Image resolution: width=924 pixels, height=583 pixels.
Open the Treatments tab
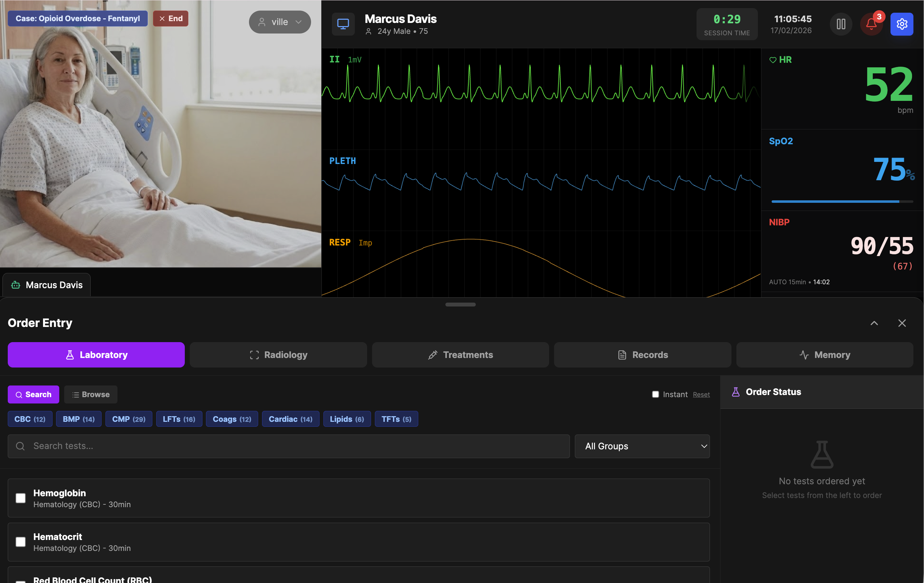pyautogui.click(x=460, y=355)
